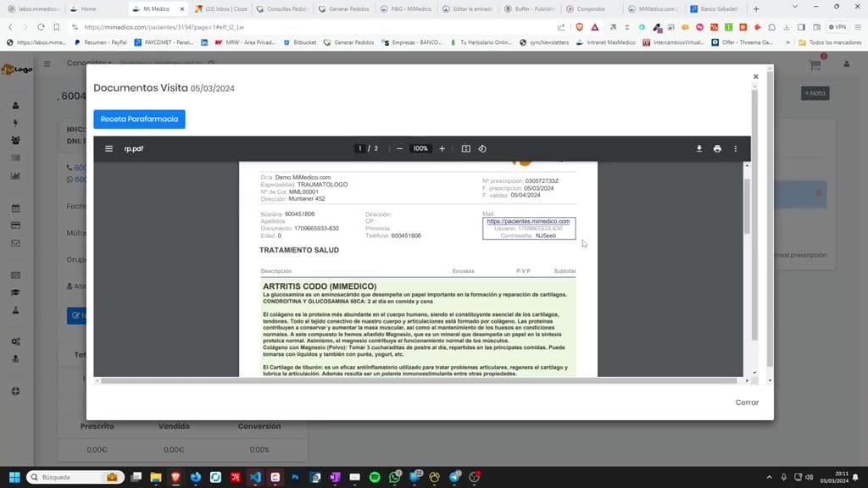Open the Bitbucket bookmark
This screenshot has width=868, height=488.
pyautogui.click(x=299, y=42)
